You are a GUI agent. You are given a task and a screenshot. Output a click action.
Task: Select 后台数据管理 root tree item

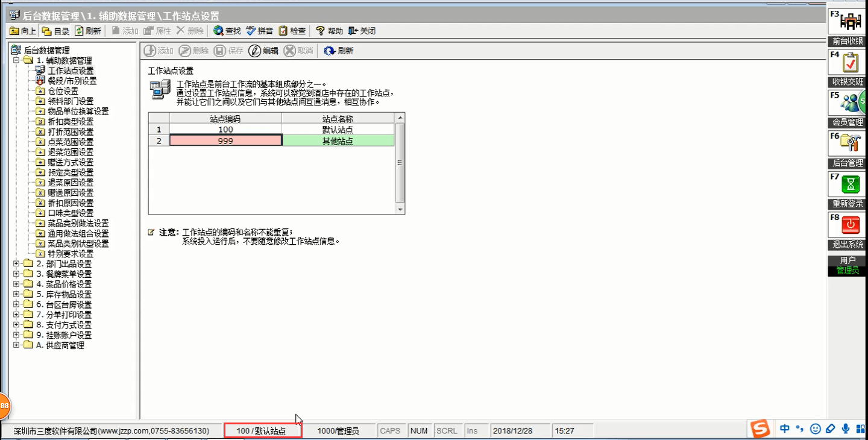46,51
